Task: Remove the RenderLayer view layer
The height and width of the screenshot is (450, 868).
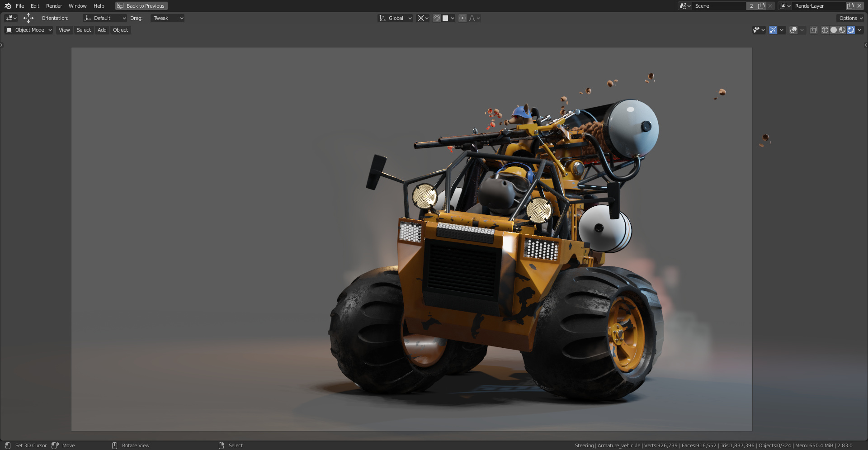Action: click(859, 6)
